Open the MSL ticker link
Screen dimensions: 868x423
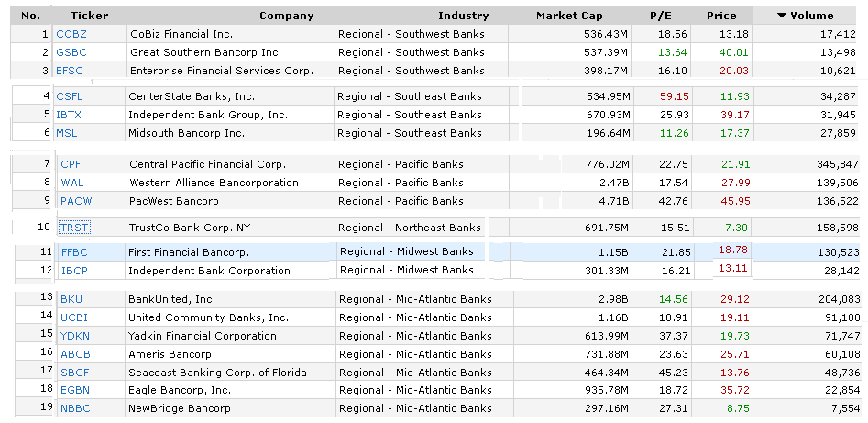click(66, 133)
